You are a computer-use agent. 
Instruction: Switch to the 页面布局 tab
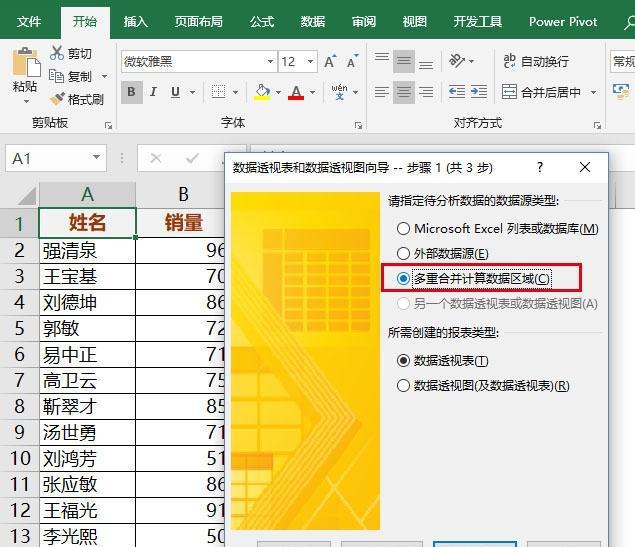tap(198, 21)
